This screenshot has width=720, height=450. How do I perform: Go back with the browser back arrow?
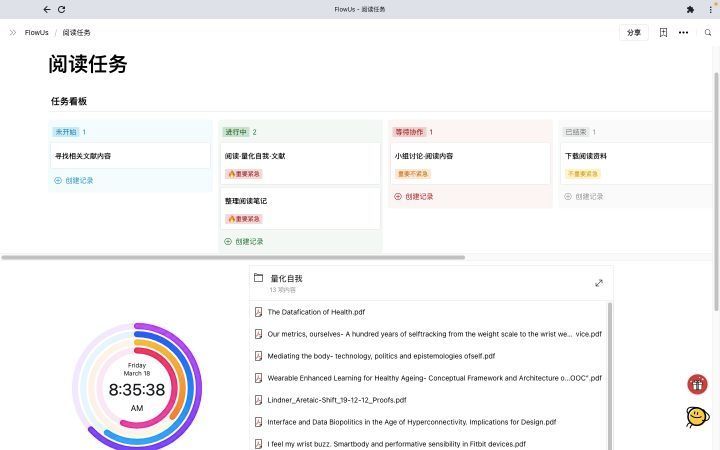47,9
